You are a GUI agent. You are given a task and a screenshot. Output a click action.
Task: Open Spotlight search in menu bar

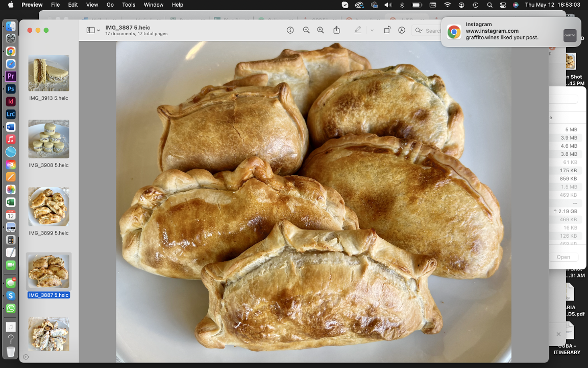[x=489, y=5]
